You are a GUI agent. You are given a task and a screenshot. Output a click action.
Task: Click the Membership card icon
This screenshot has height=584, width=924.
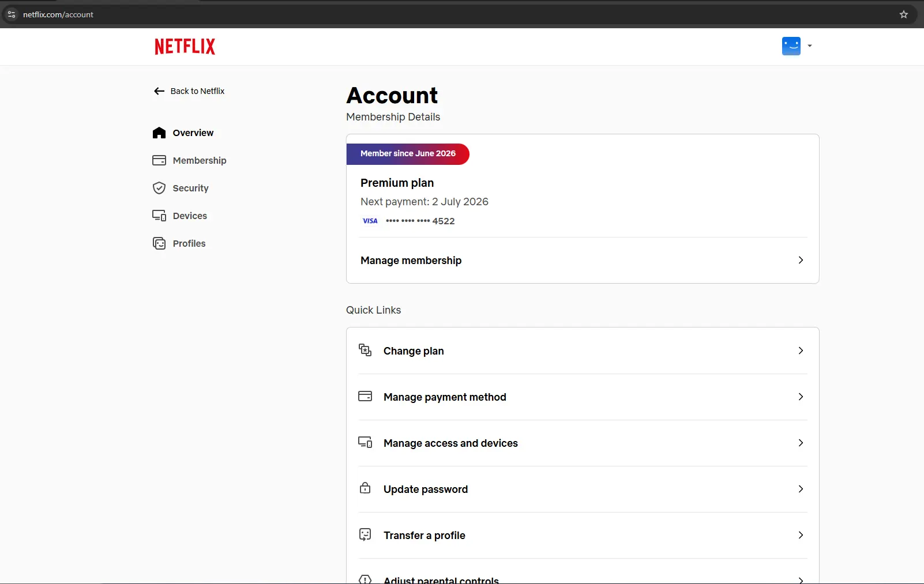click(x=159, y=160)
